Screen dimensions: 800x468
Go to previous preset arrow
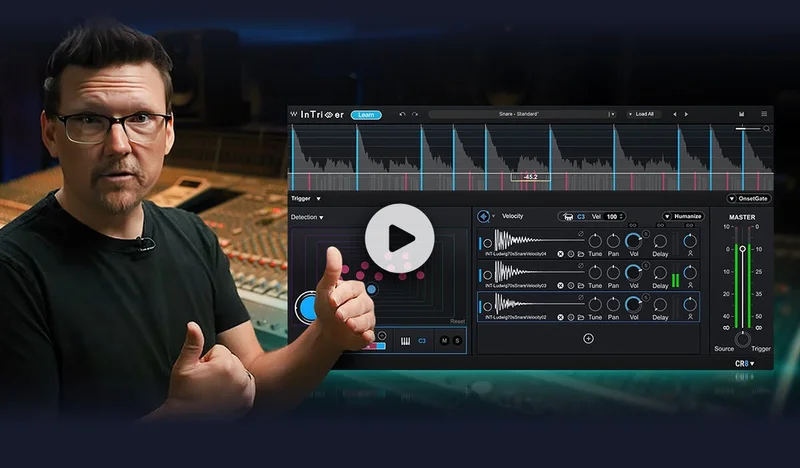coord(674,114)
